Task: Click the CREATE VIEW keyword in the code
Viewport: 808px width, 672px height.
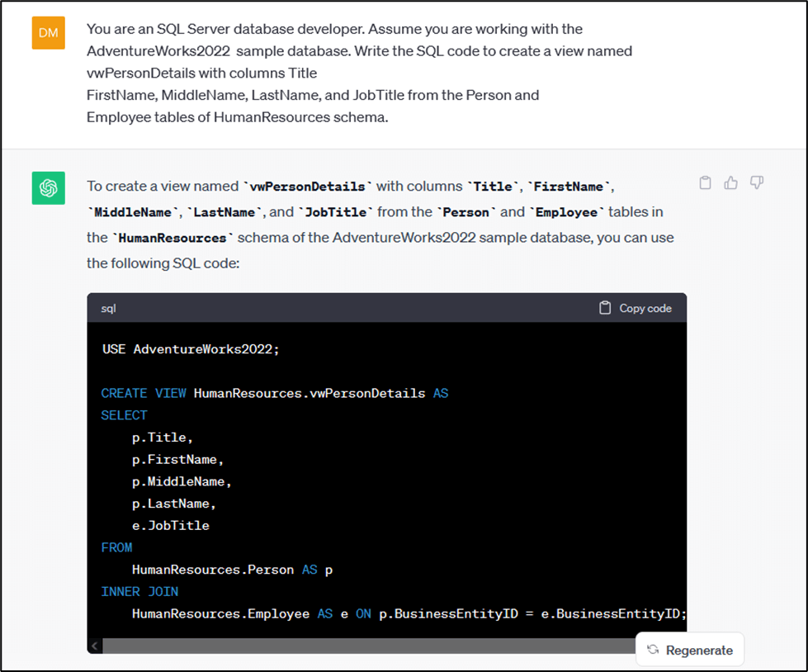Action: click(144, 393)
